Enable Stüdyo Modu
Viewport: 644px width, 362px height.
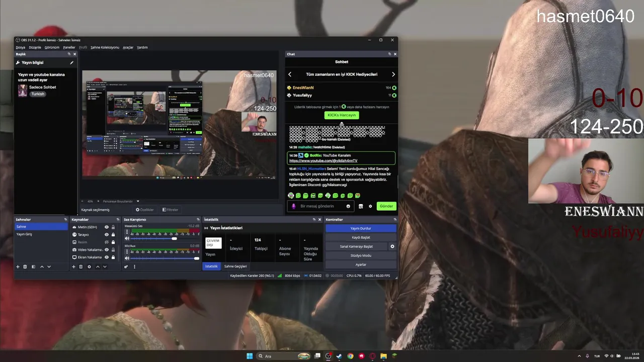[361, 255]
